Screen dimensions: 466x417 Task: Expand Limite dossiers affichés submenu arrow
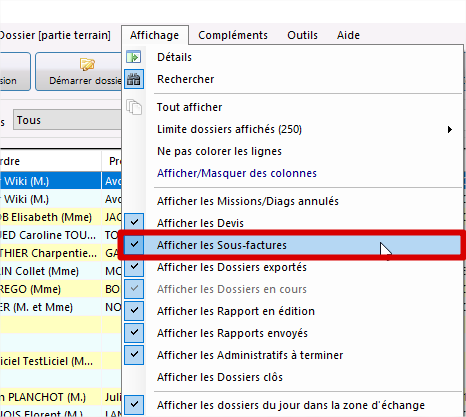click(x=450, y=129)
